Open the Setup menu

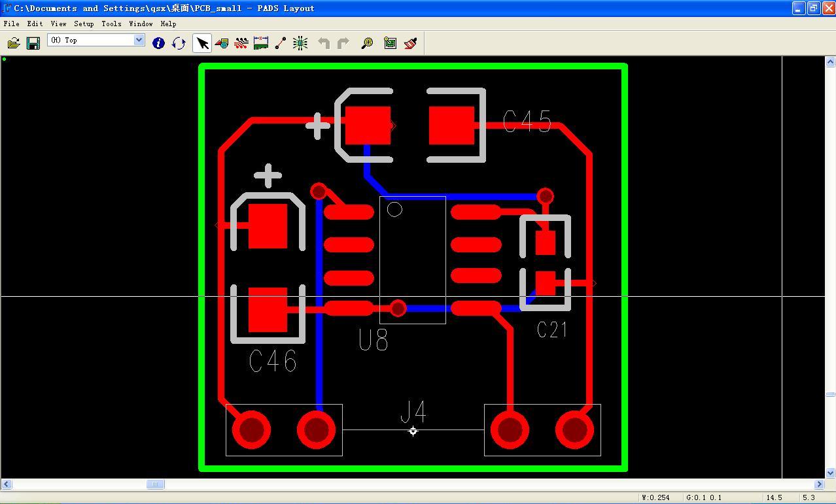click(x=84, y=24)
